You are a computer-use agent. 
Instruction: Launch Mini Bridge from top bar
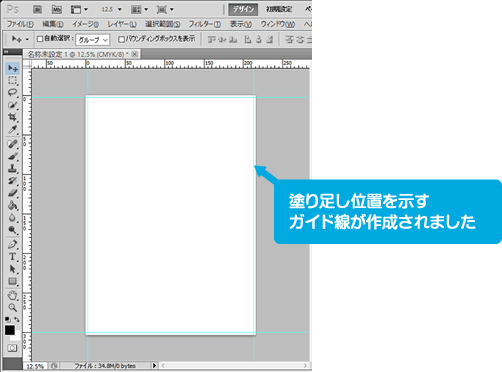pyautogui.click(x=57, y=10)
